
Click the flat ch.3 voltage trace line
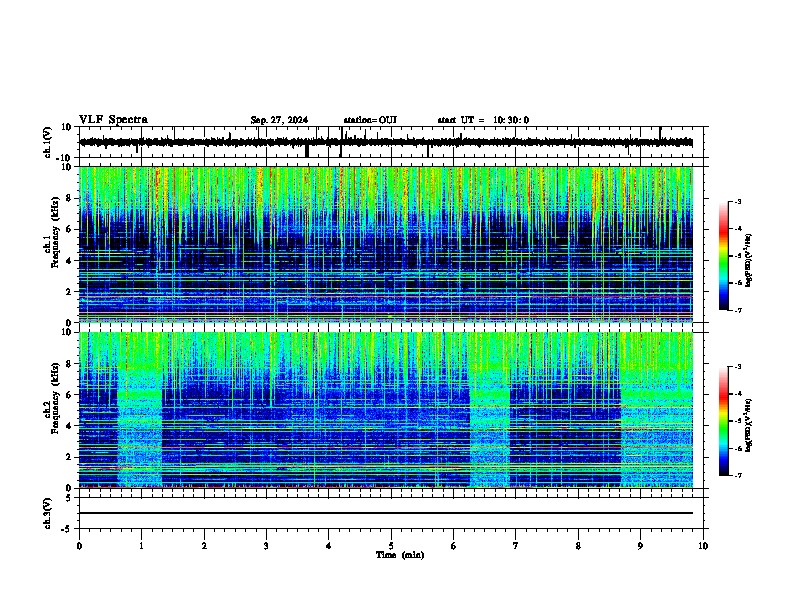click(386, 513)
